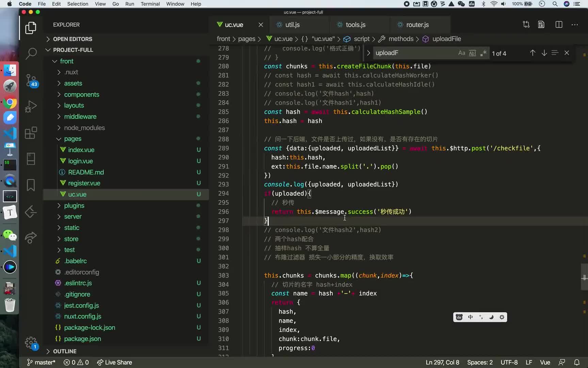Switch to the router.js tab
Screen dimensions: 588x368
click(420, 25)
